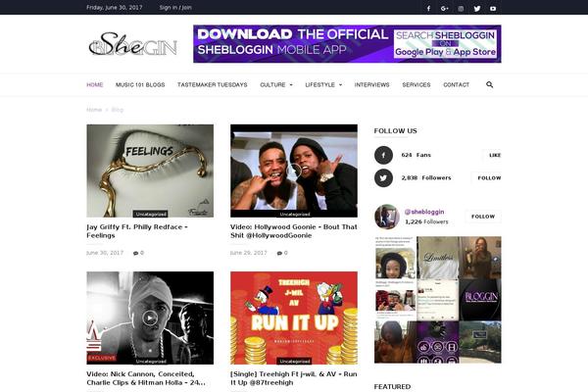The height and width of the screenshot is (392, 588).
Task: Click Twitter circle icon under Follow Us
Action: click(383, 177)
